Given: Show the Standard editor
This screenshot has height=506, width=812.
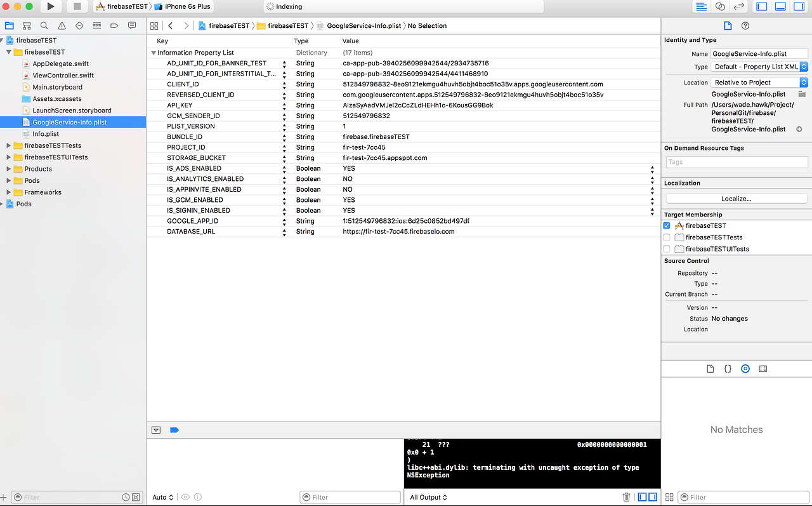Looking at the screenshot, I should pyautogui.click(x=701, y=6).
